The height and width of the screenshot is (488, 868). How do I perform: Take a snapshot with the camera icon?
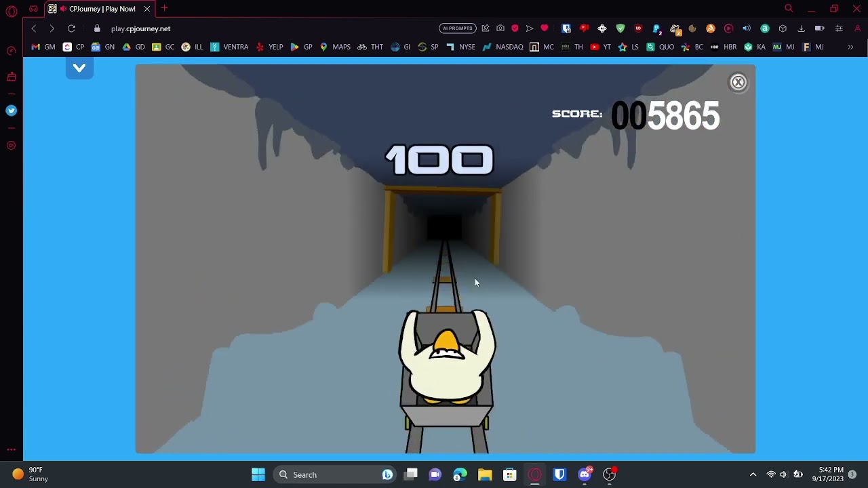(x=500, y=28)
